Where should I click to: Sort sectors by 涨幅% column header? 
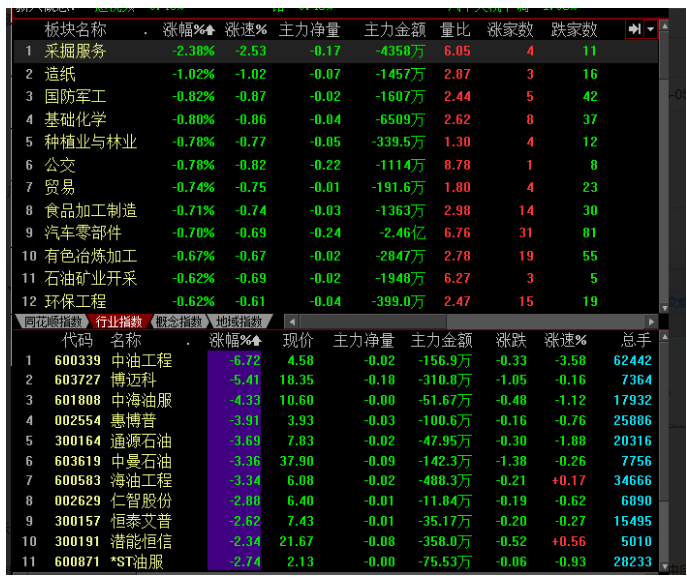[189, 30]
